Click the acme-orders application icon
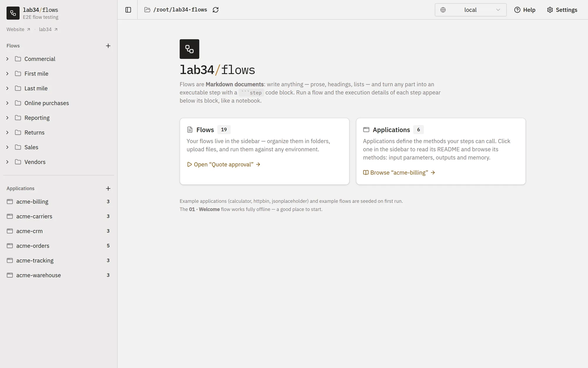The width and height of the screenshot is (588, 368). point(10,246)
